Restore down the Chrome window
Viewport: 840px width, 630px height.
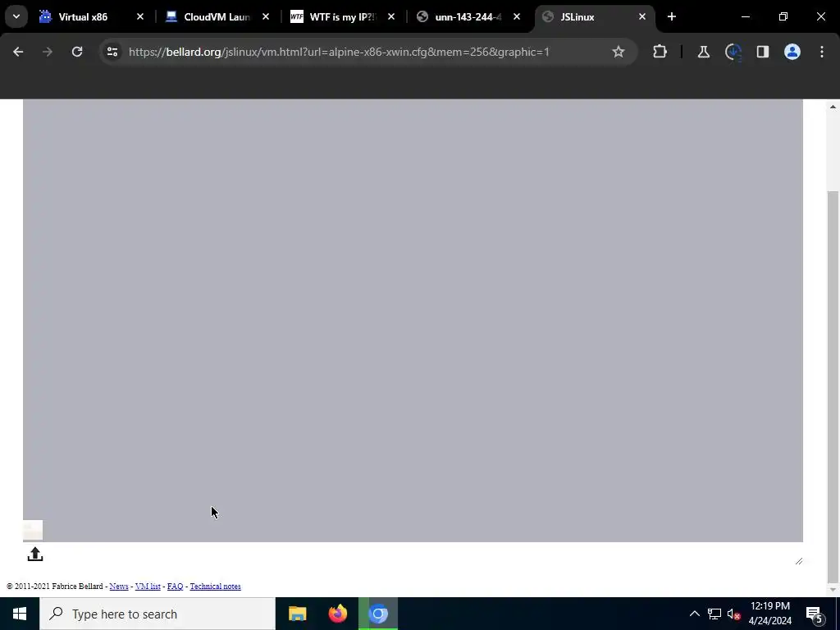tap(783, 16)
